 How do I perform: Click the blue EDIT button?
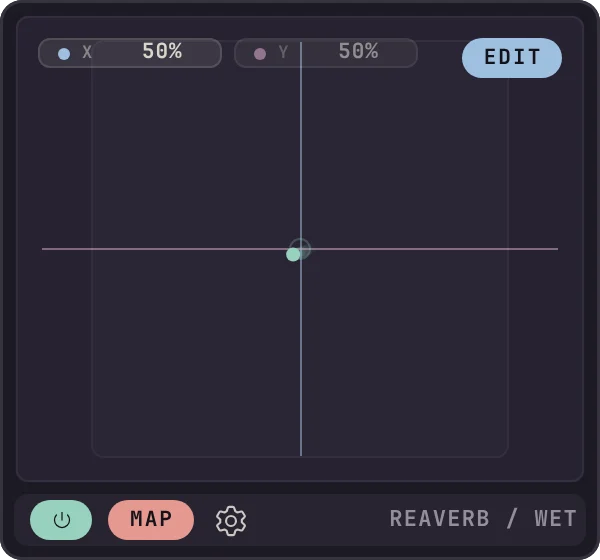point(512,58)
